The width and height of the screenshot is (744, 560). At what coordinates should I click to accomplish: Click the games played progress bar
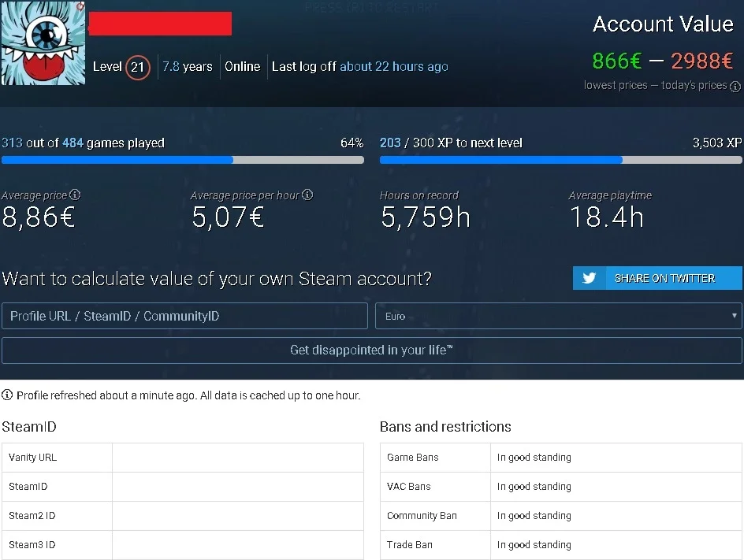[x=183, y=160]
